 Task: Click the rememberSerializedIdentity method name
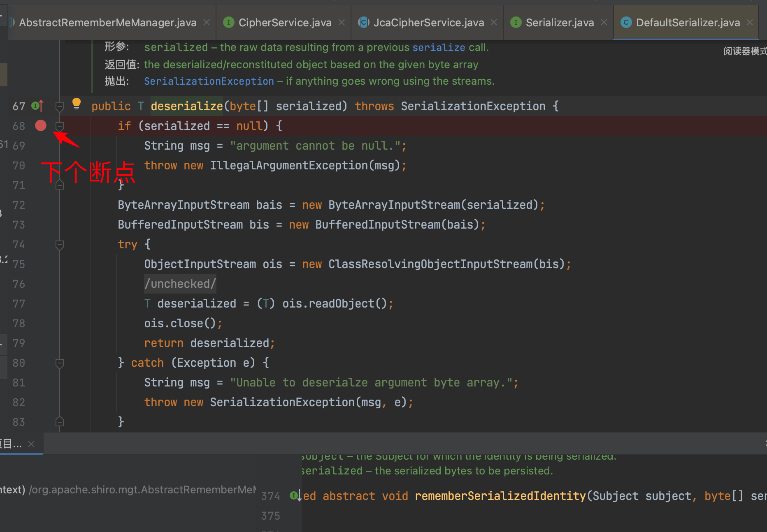coord(500,496)
